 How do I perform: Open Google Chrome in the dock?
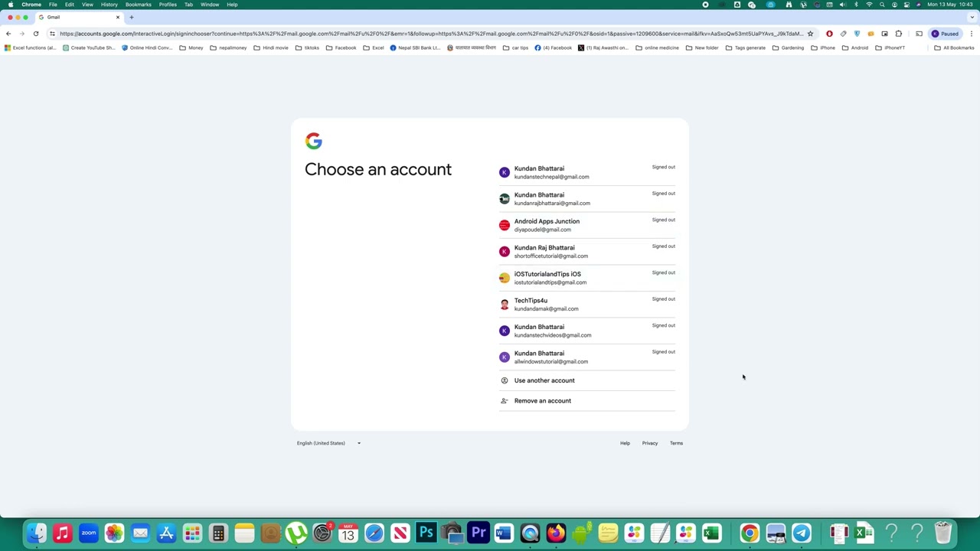point(750,533)
